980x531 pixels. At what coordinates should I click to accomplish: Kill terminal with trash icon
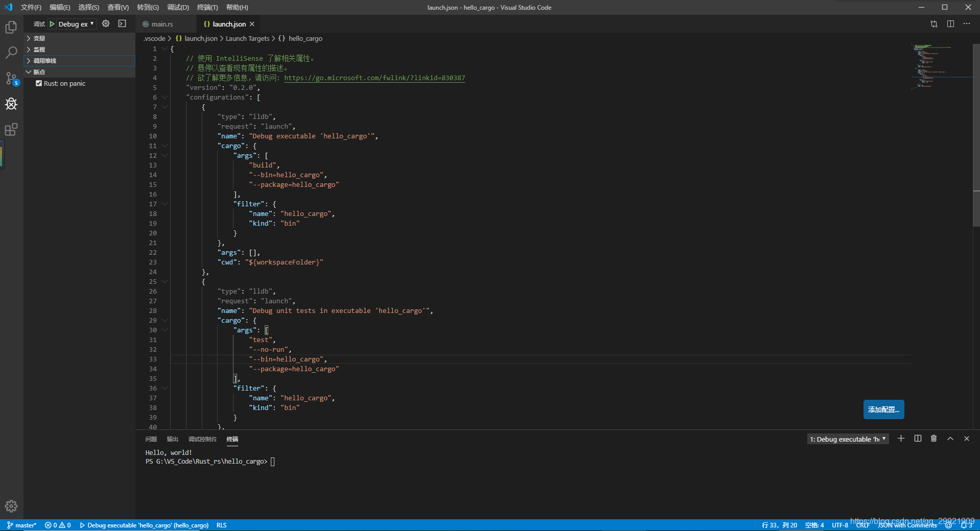934,439
